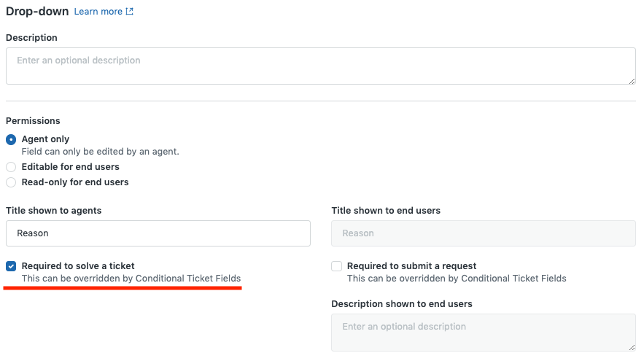Click the Required to submit a request label
The height and width of the screenshot is (361, 644).
point(411,266)
